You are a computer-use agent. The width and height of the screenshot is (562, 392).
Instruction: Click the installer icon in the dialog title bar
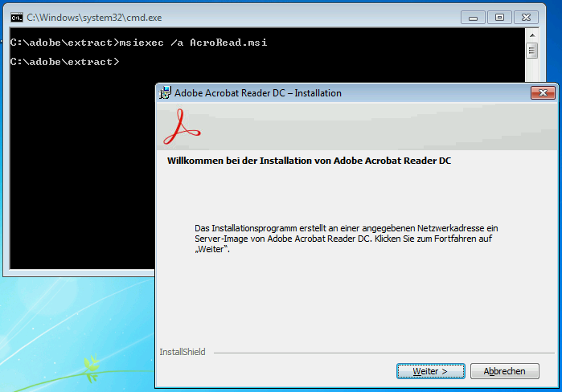click(166, 92)
